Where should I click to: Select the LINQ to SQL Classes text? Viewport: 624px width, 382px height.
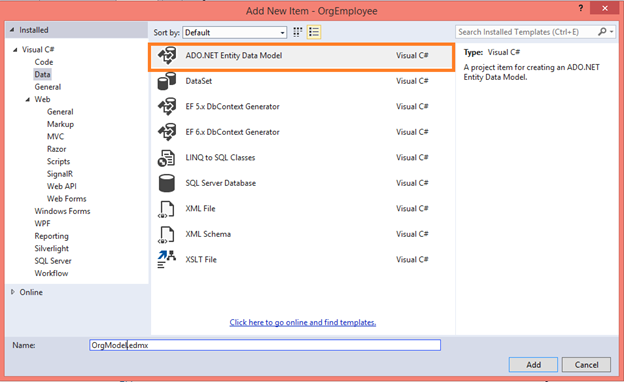click(x=220, y=158)
